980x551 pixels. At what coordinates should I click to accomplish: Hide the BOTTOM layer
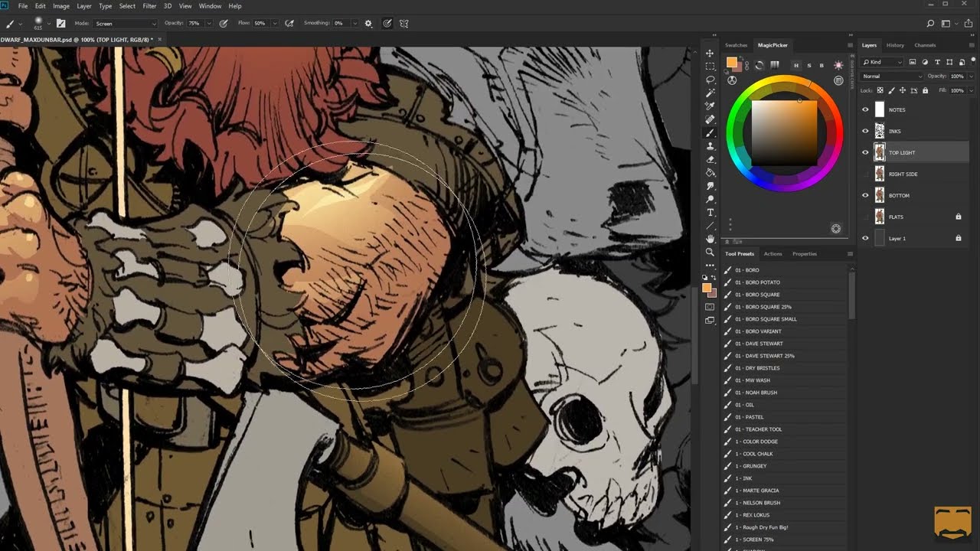click(865, 195)
